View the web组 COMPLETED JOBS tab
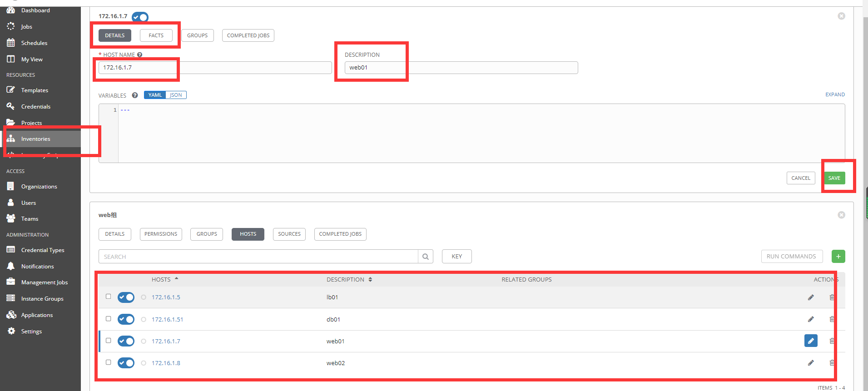868x391 pixels. click(x=340, y=234)
